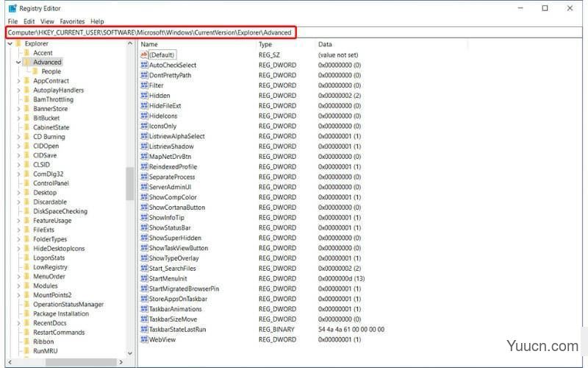
Task: Select the ShowTaskViewButton value name
Action: [x=179, y=248]
